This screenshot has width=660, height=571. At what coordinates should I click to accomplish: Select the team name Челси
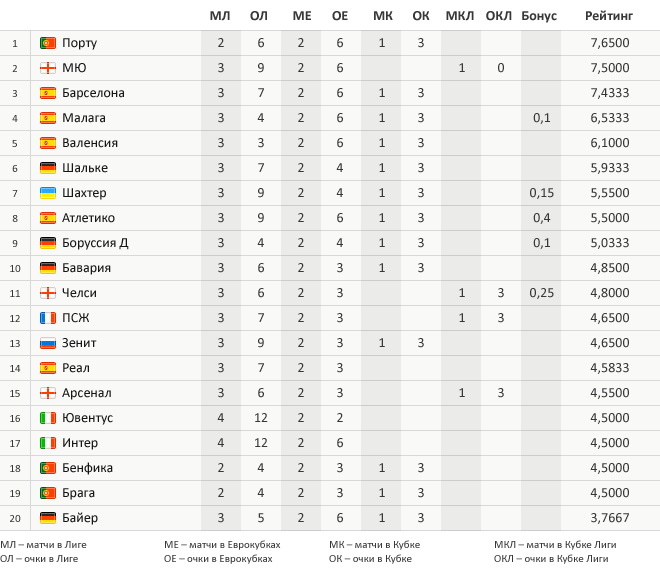tap(79, 293)
